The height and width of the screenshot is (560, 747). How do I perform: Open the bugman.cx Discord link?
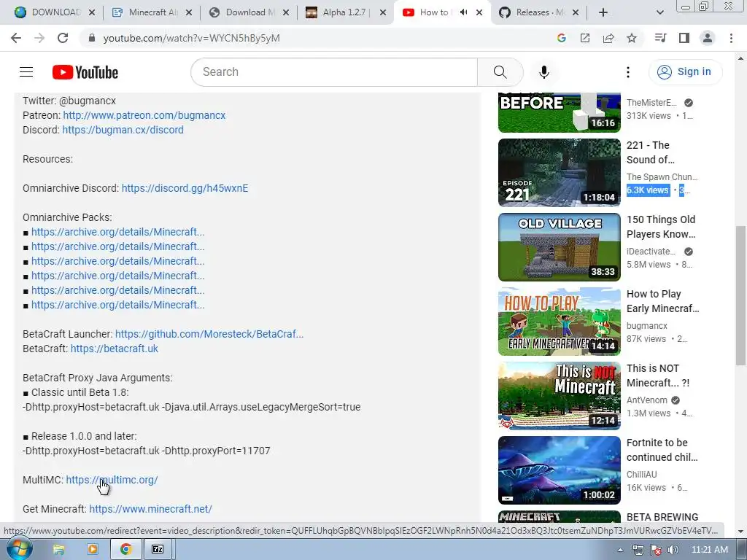[123, 130]
